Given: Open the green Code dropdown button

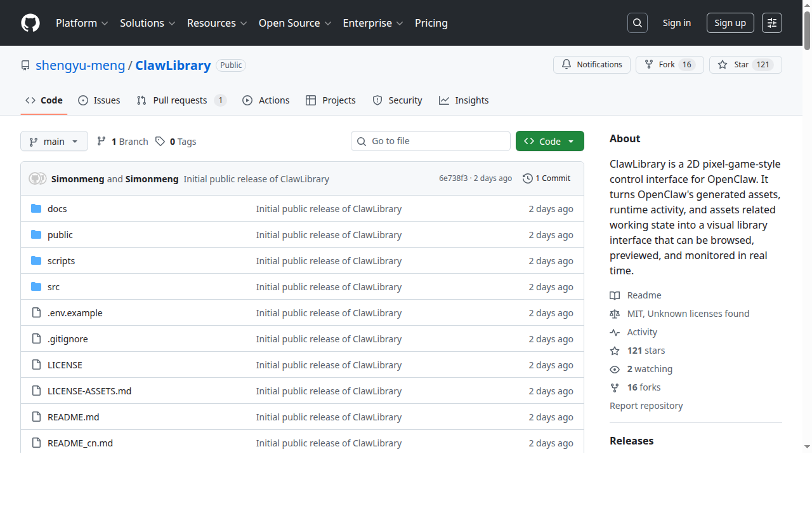Looking at the screenshot, I should click(550, 141).
